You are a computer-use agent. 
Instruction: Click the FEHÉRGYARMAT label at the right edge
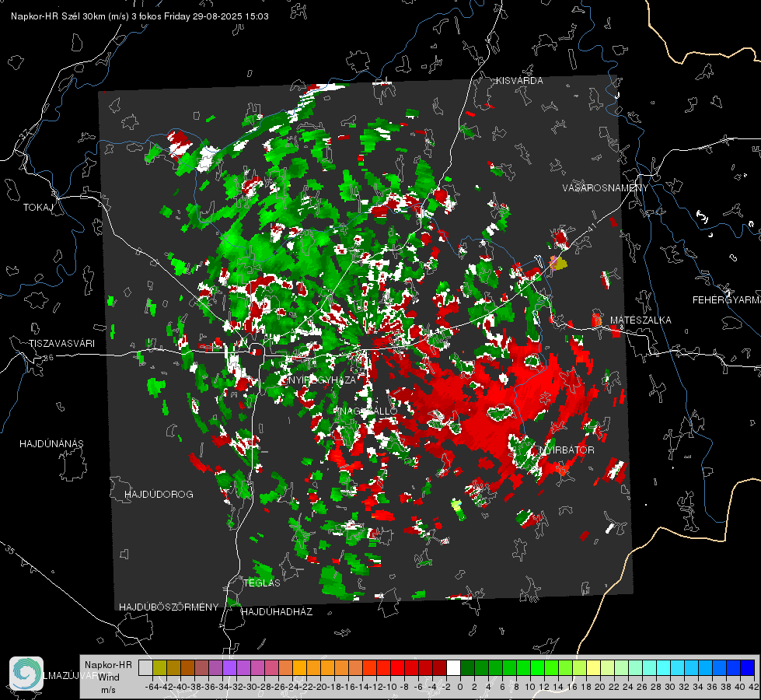pyautogui.click(x=727, y=300)
